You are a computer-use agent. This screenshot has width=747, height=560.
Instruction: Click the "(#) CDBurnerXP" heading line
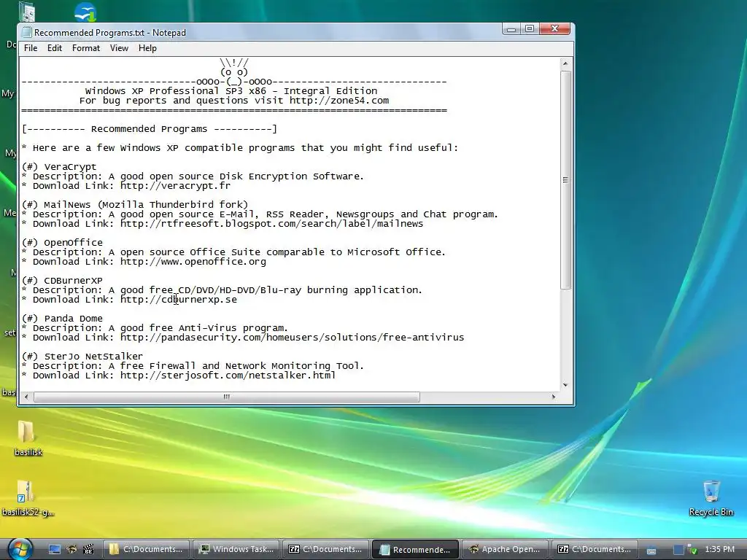click(x=62, y=281)
